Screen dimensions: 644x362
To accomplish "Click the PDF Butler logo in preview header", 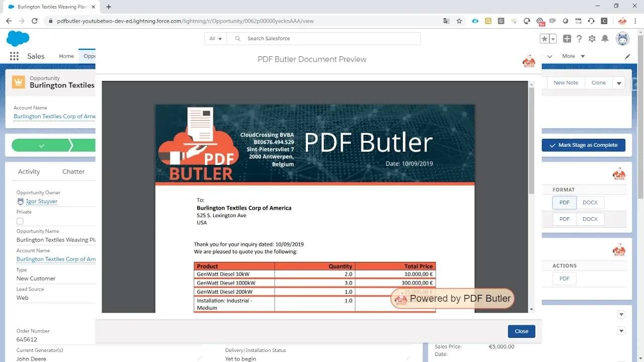I will pyautogui.click(x=529, y=60).
